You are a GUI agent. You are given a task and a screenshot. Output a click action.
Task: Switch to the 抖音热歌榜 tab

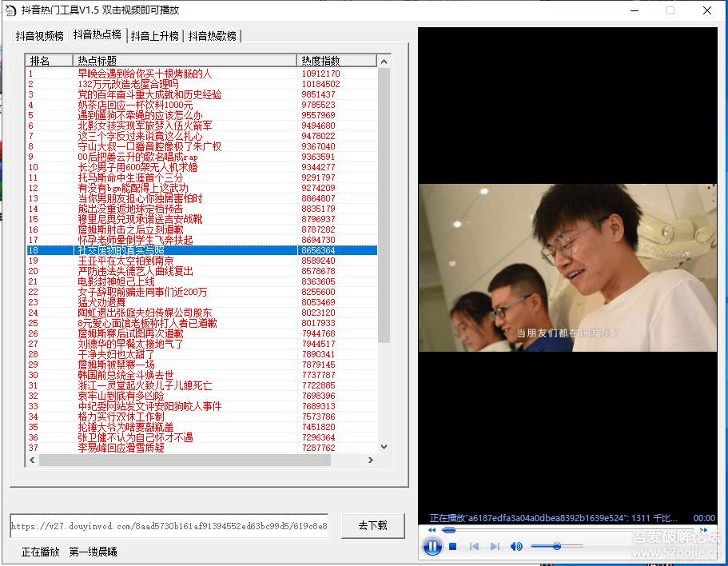[213, 36]
